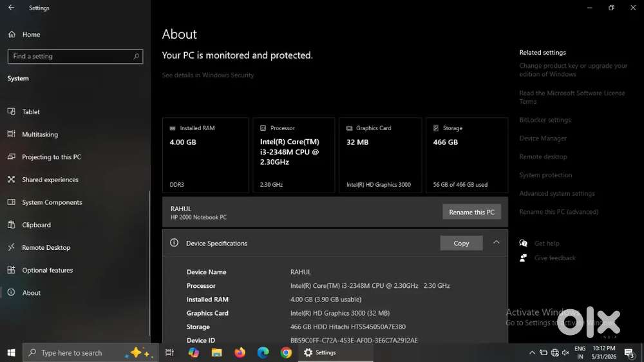
Task: Click the Clipboard sidebar icon
Action: (11, 224)
